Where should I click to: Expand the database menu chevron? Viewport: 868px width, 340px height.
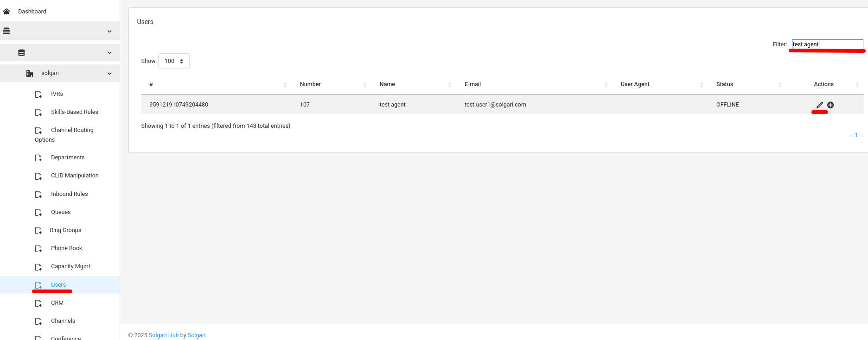tap(109, 52)
